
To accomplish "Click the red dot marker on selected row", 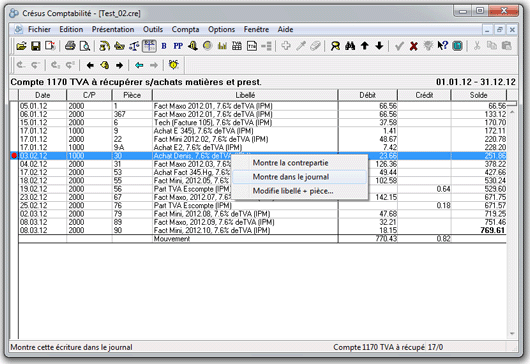I will (x=14, y=156).
